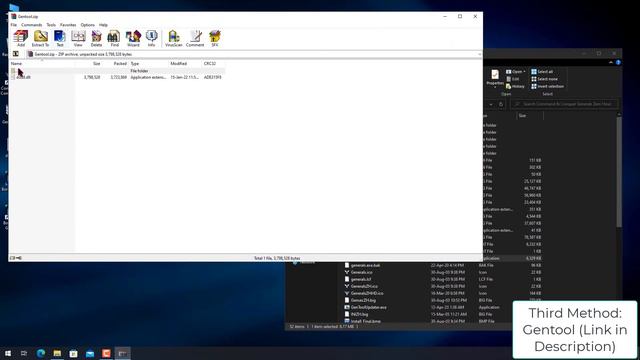Open the Commands menu
The image size is (640, 360).
tap(31, 25)
